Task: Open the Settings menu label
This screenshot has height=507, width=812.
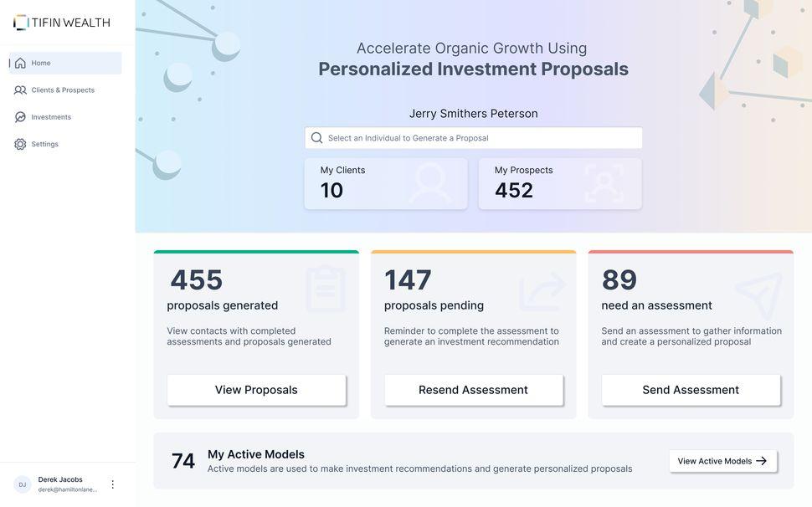Action: 45,144
